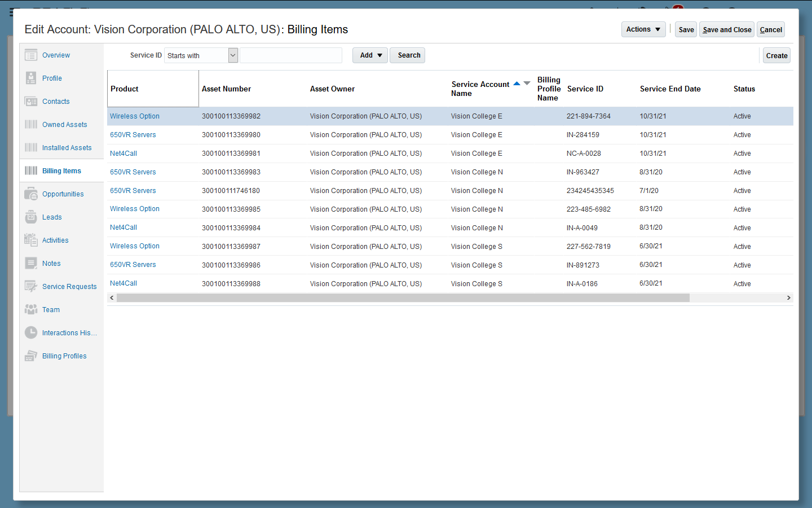
Task: Click the Overview sidebar icon
Action: pyautogui.click(x=31, y=55)
